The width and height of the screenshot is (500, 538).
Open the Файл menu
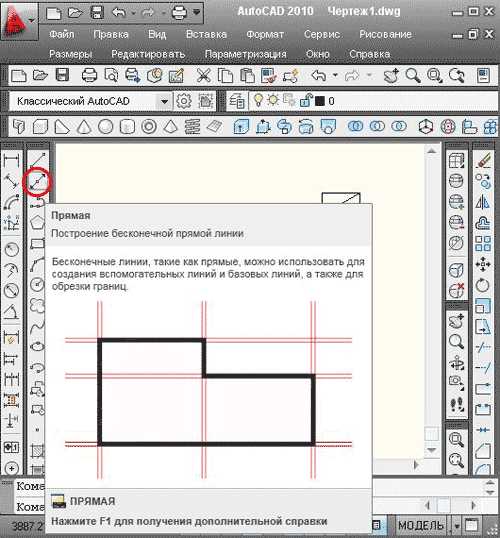pyautogui.click(x=61, y=34)
